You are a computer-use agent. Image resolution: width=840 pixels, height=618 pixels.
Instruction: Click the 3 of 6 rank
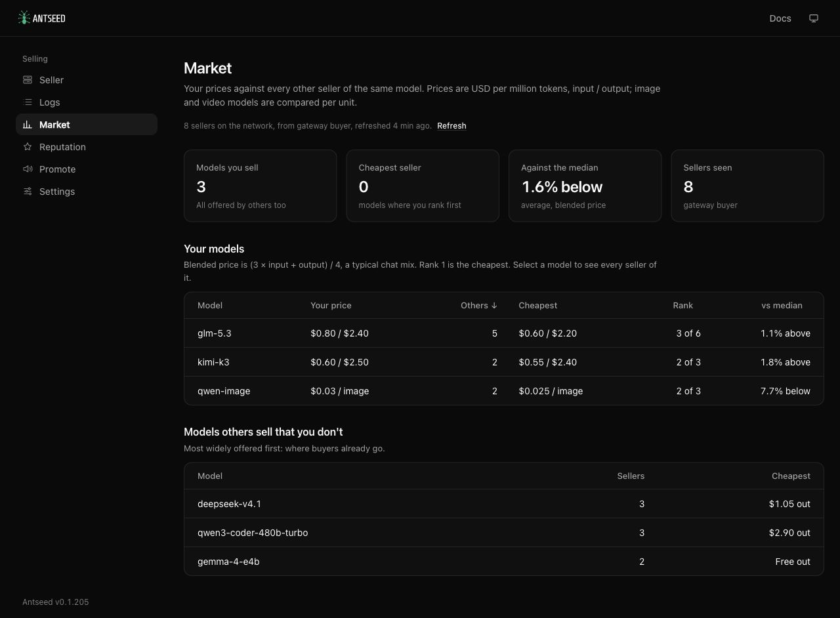point(688,333)
